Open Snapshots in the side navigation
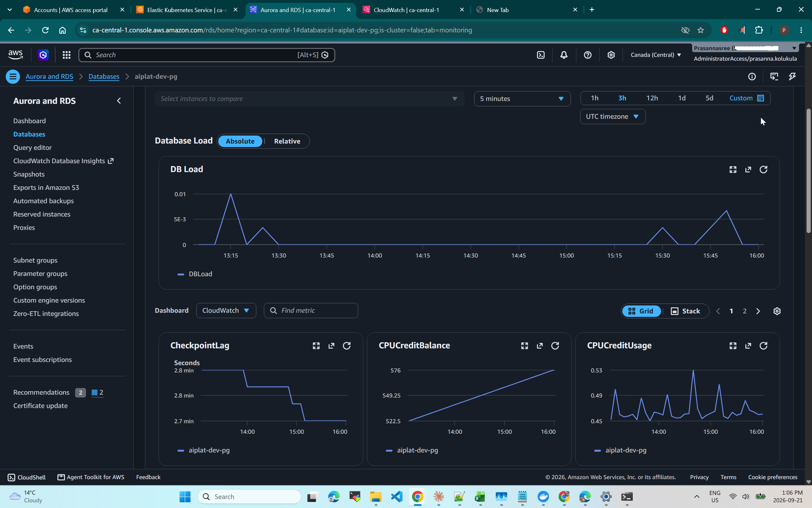812x508 pixels. (29, 174)
